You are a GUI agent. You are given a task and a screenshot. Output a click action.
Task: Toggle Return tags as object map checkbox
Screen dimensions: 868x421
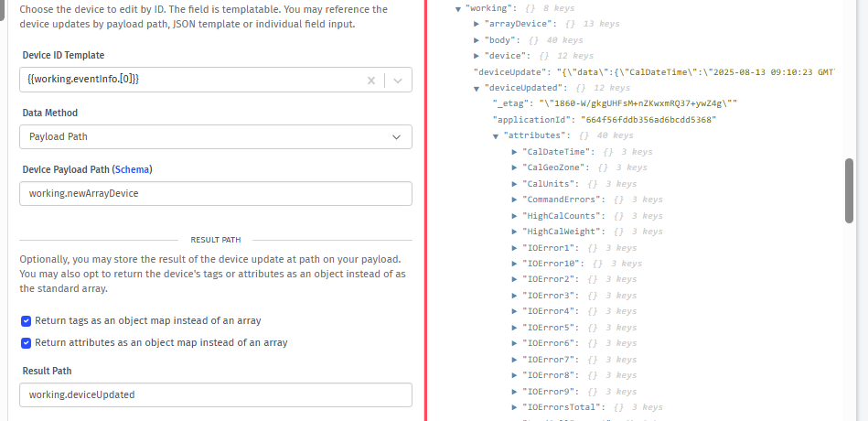coord(27,321)
